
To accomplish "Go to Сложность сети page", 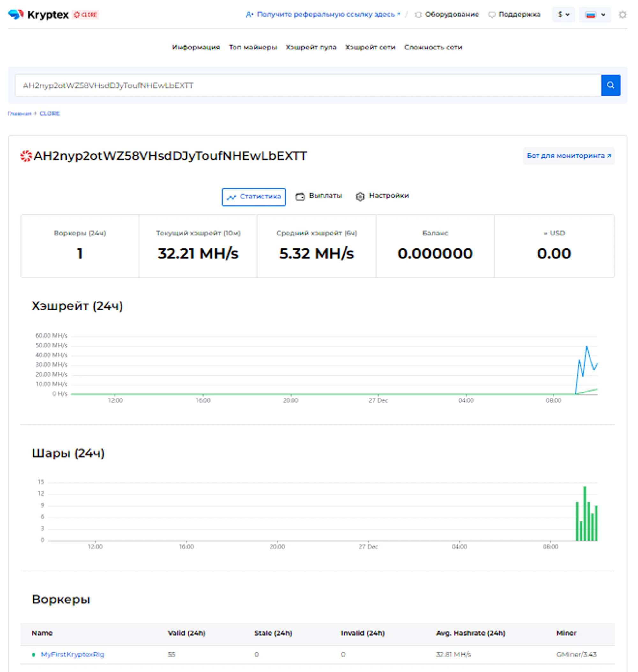I will tap(433, 47).
